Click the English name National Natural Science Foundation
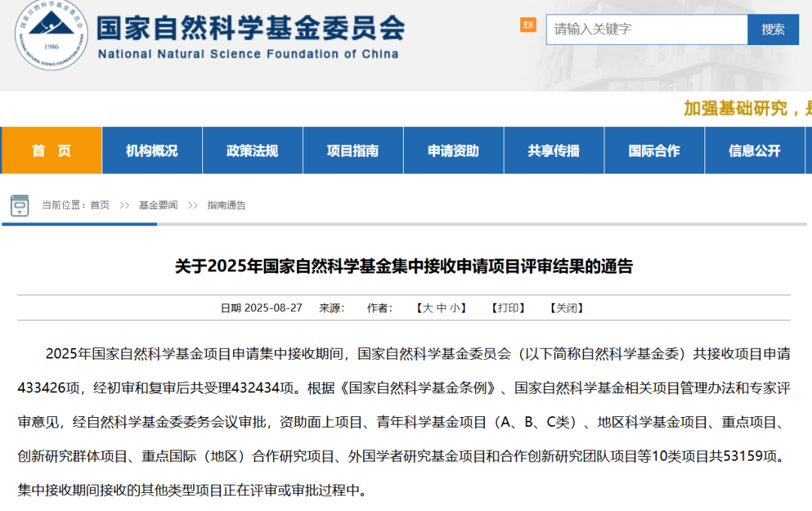 coord(248,54)
